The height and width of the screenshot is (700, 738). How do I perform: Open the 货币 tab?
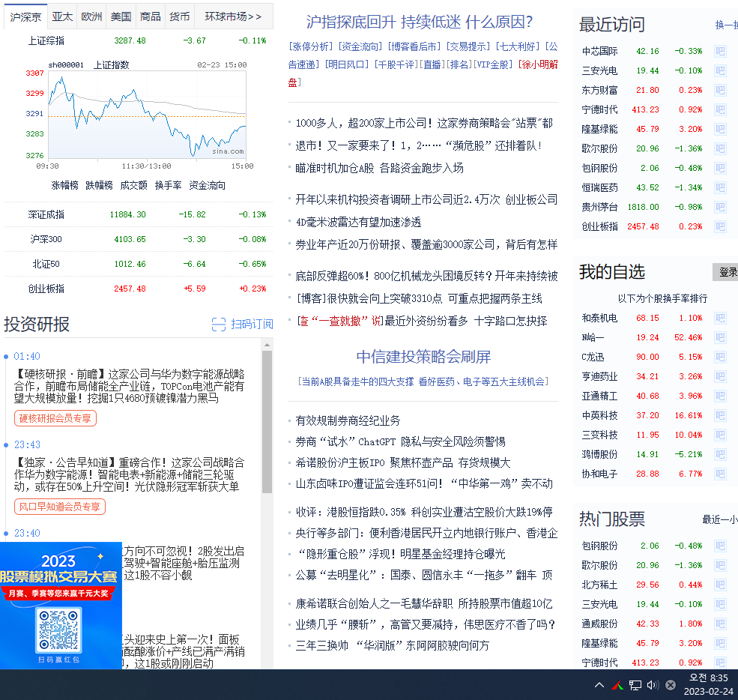(x=179, y=17)
